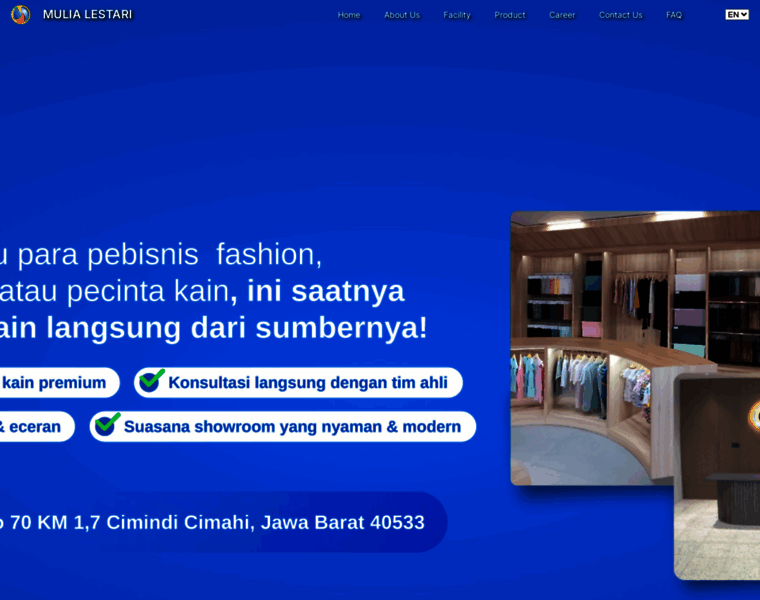This screenshot has height=600, width=760.
Task: Click the '& eceran' pill
Action: click(x=35, y=426)
